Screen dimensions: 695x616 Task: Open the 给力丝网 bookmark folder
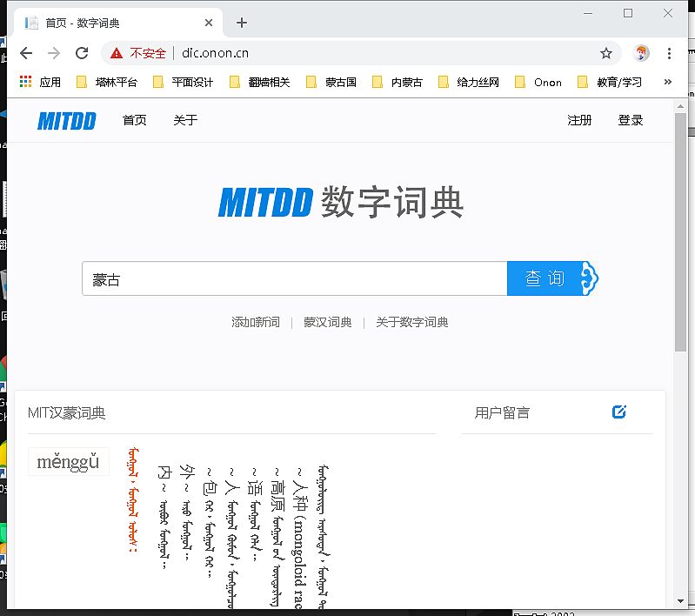tap(469, 82)
